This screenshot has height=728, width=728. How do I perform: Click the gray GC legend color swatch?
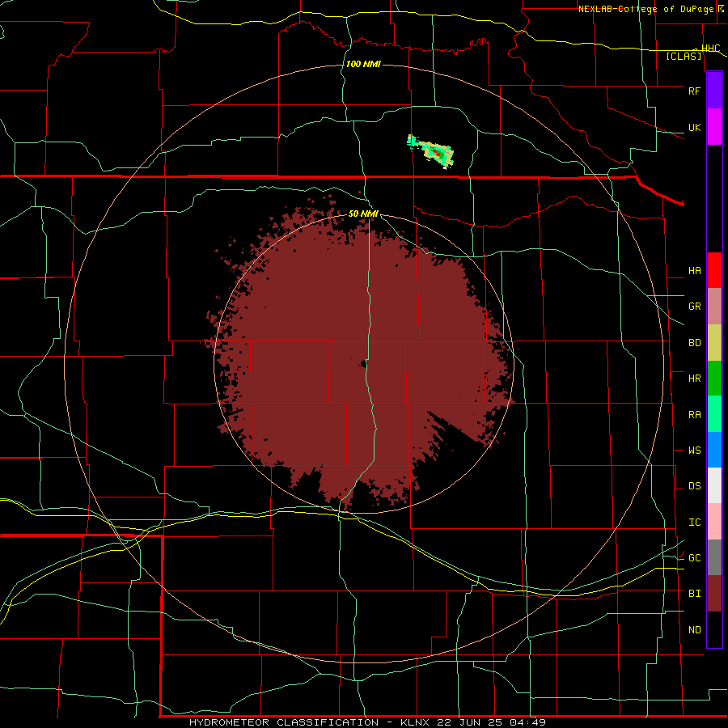click(714, 557)
